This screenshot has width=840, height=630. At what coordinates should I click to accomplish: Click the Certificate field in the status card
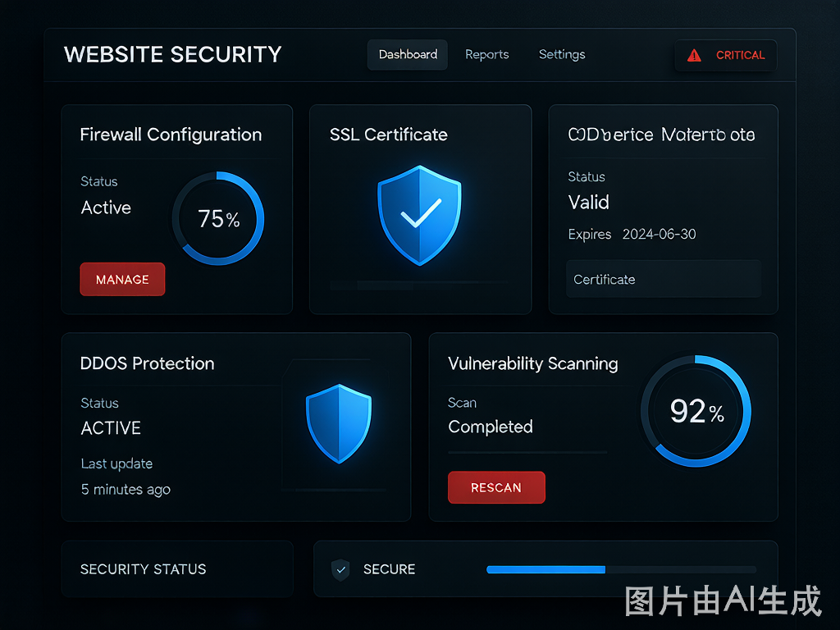coord(663,279)
